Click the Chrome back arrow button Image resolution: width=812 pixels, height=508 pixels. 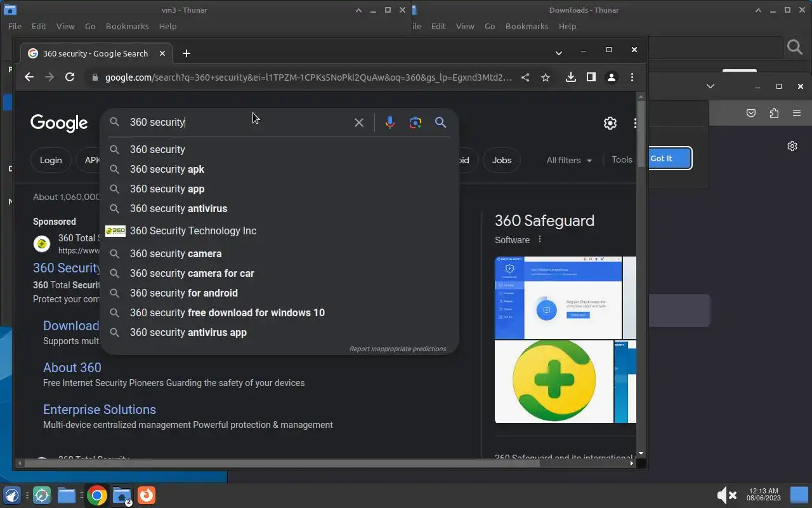[29, 77]
